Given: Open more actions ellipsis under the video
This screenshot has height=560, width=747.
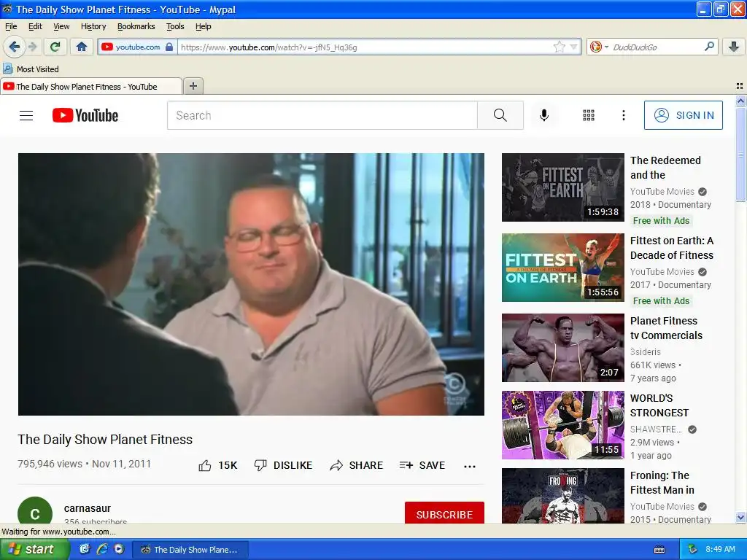Looking at the screenshot, I should coord(470,466).
